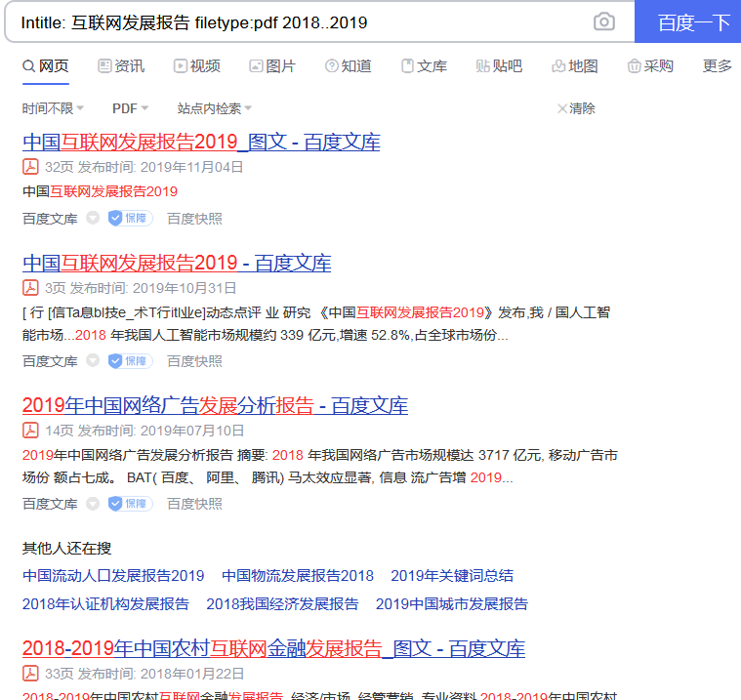Viewport: 741px width, 700px height.
Task: Open 百度快照 for the second result
Action: (194, 361)
